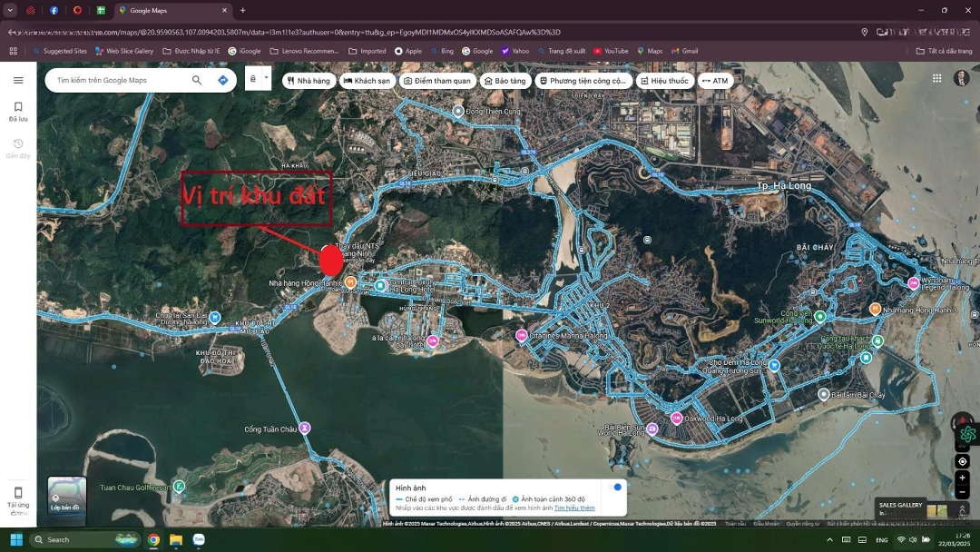
Task: Open the Web Slice Gallery bookmark
Action: coord(124,51)
